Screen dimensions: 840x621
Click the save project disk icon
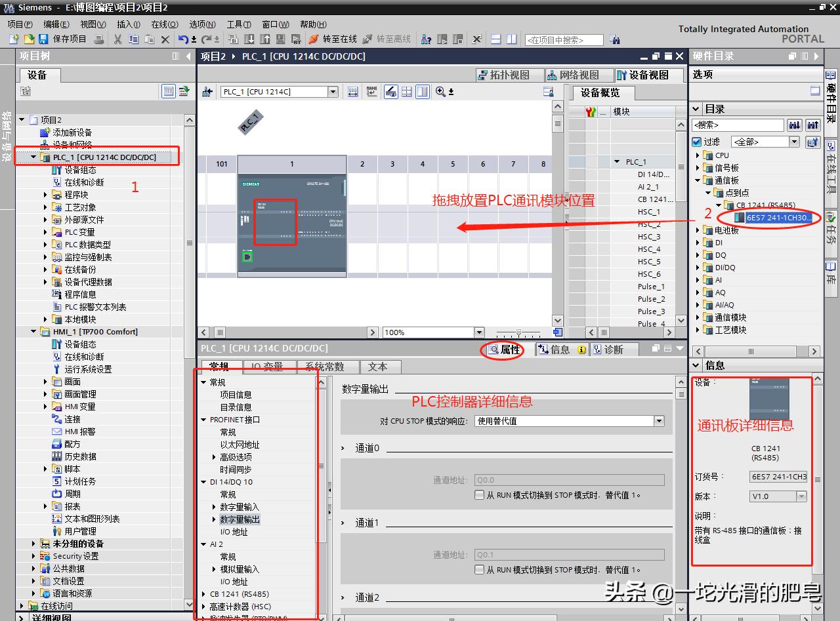[x=45, y=39]
